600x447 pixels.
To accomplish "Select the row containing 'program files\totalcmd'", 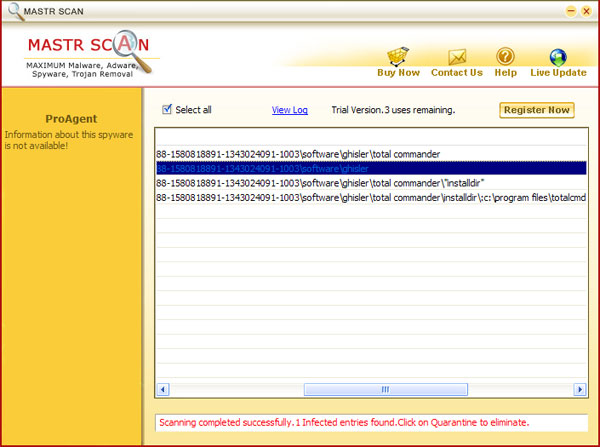I will tap(371, 197).
